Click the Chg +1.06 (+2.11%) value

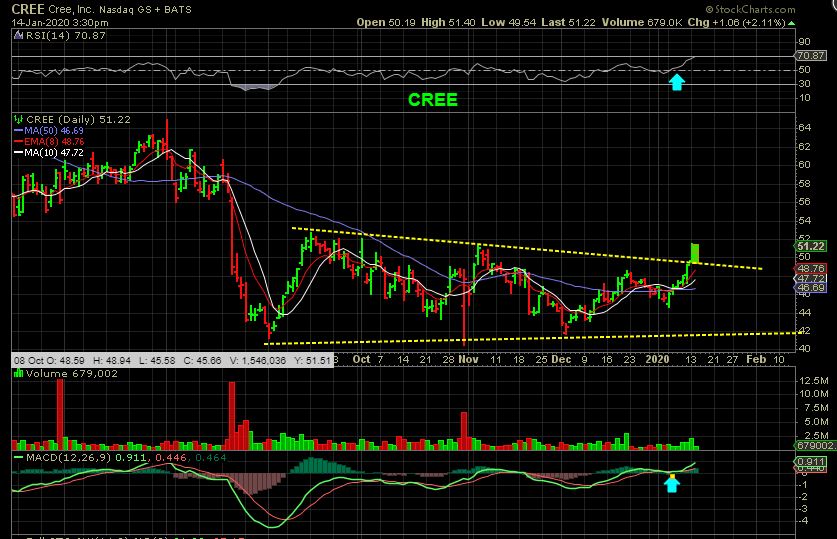coord(736,22)
